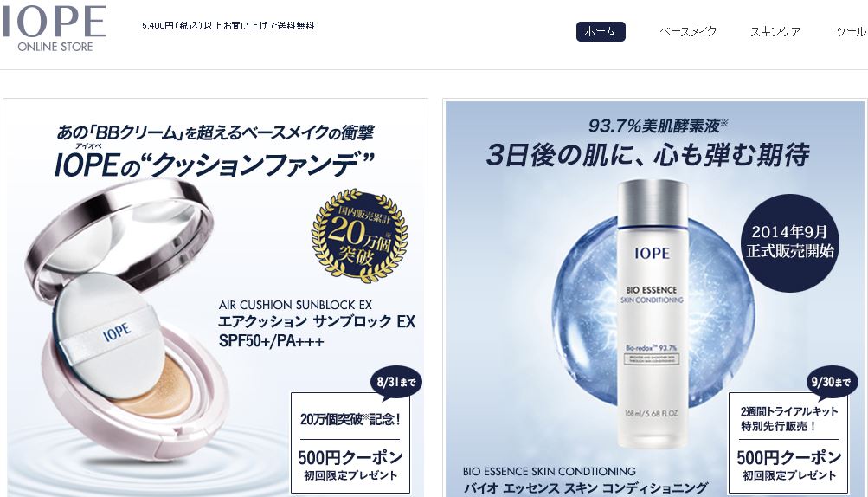868x497 pixels.
Task: Click the 2014年9月 正式販売開始 round badge
Action: pyautogui.click(x=790, y=242)
